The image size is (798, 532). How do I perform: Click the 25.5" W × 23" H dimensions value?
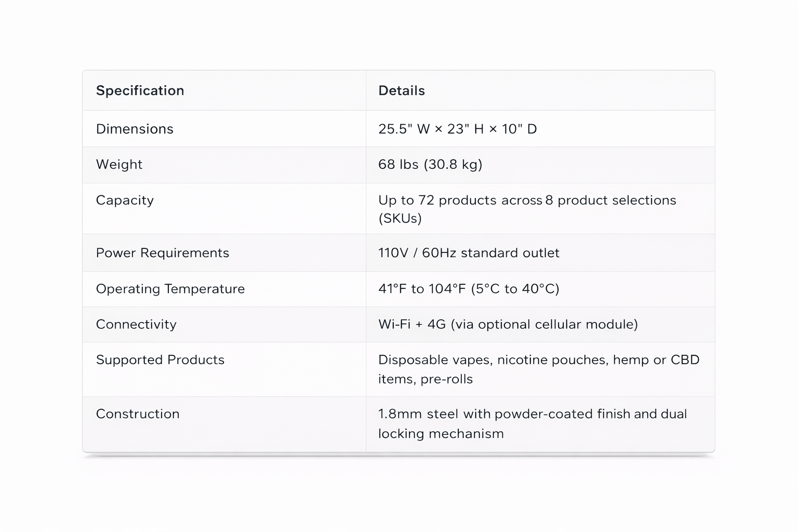click(457, 129)
